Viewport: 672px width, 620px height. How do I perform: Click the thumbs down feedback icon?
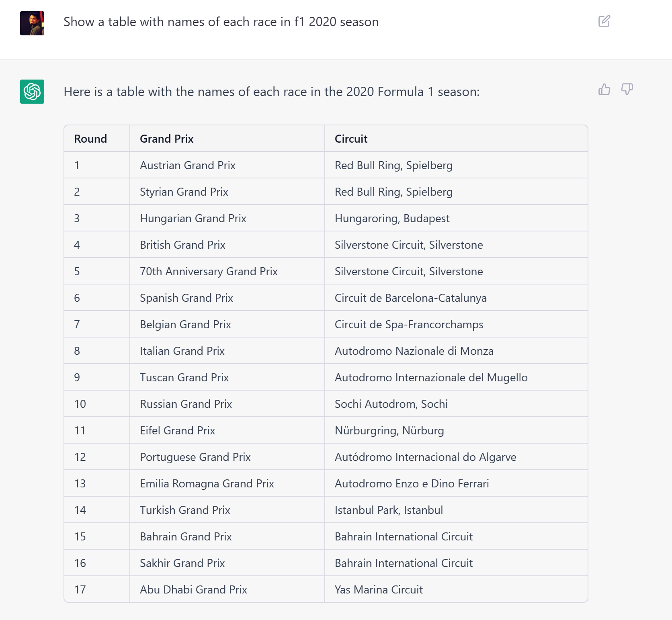point(627,89)
